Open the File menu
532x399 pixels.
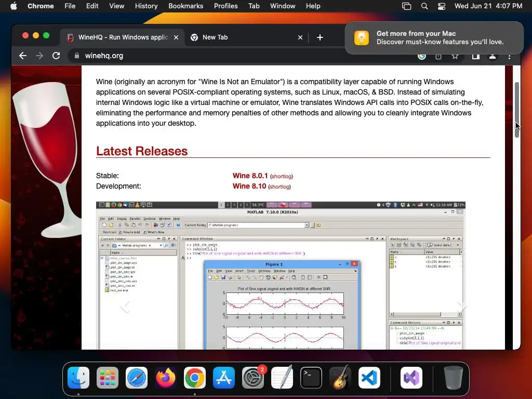70,6
